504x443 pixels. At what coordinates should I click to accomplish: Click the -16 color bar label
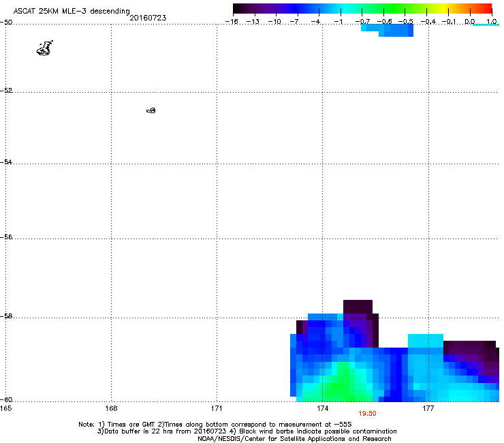[231, 22]
